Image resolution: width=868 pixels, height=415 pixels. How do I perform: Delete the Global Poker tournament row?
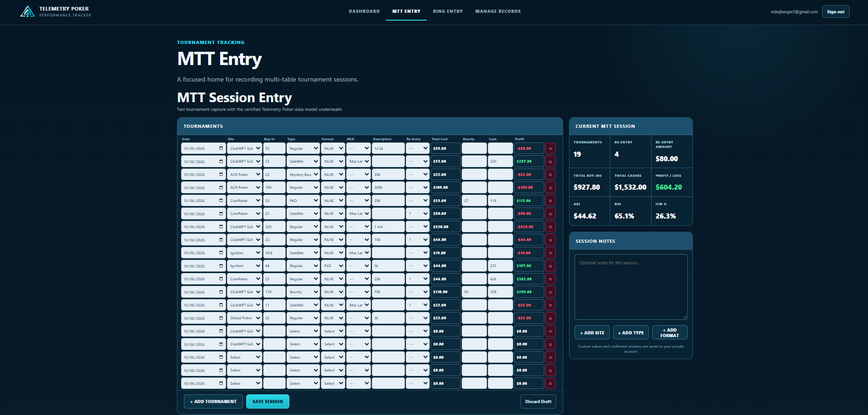(550, 318)
